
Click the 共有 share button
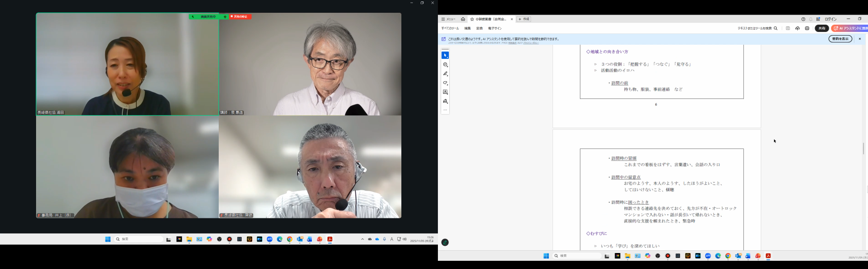click(821, 28)
